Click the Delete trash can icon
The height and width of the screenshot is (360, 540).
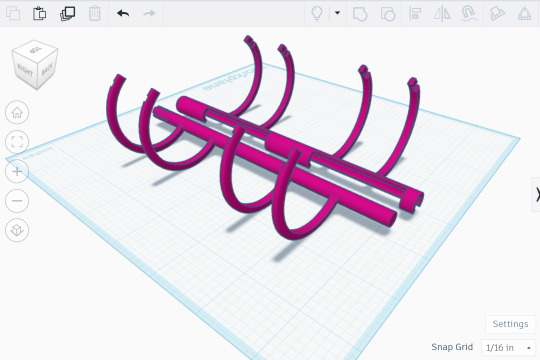94,14
